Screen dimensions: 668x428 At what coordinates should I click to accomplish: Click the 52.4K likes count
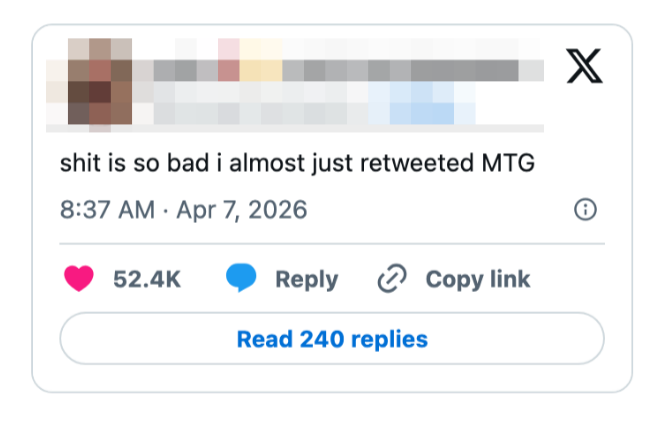click(147, 279)
